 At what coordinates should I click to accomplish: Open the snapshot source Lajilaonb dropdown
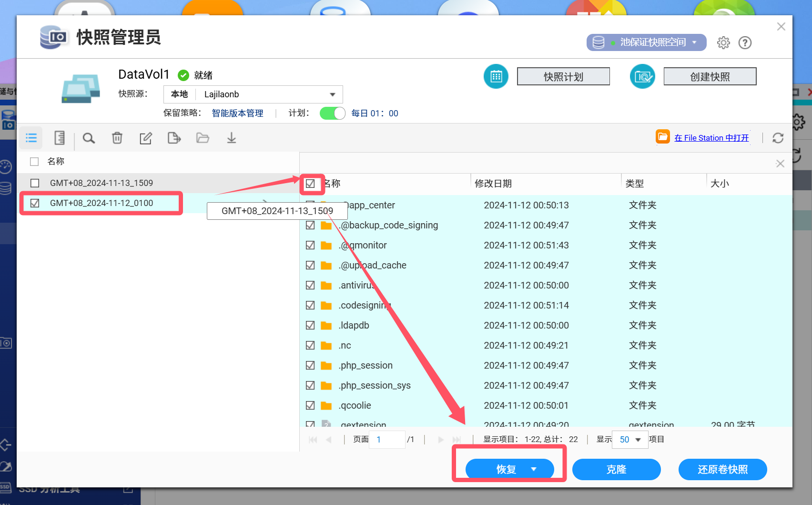[x=253, y=94]
